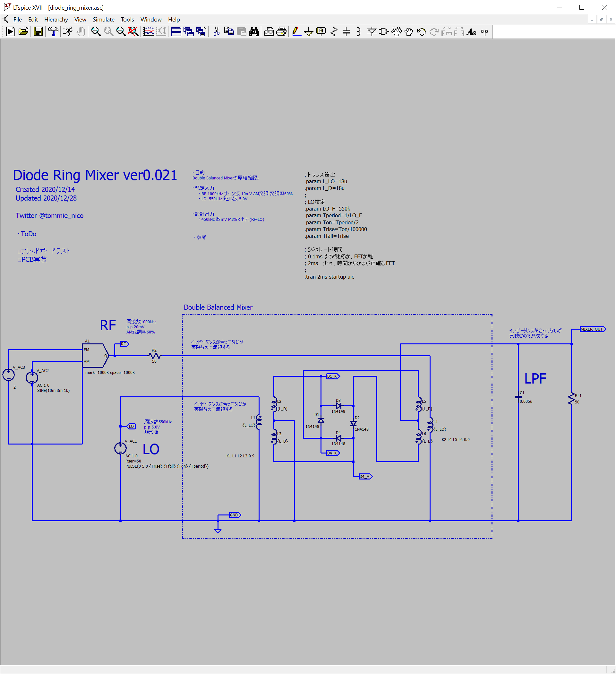The image size is (616, 674).
Task: Open the Hierarchy menu
Action: (56, 19)
